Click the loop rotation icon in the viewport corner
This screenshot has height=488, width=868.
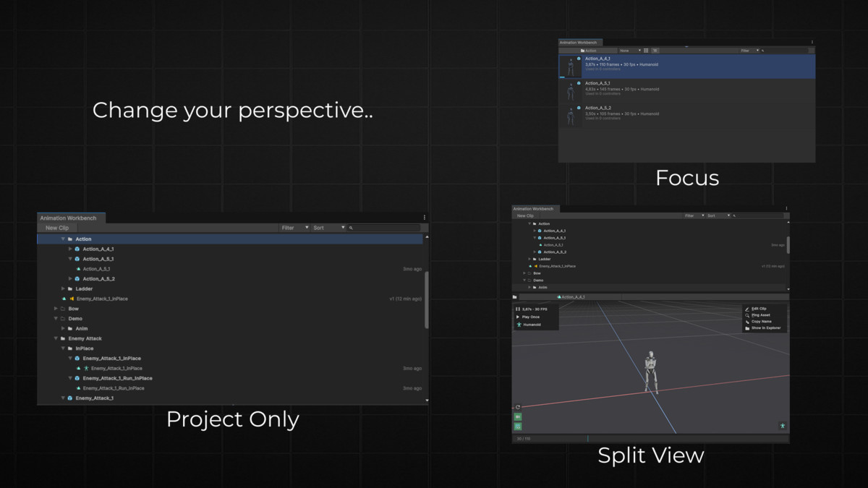(516, 408)
